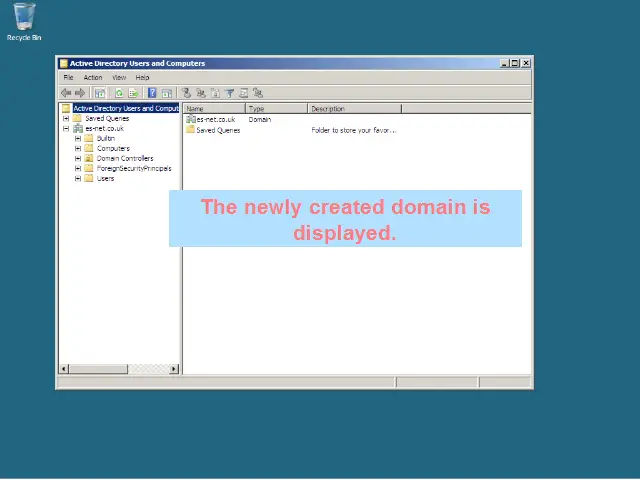
Task: Sort by the Type column header
Action: click(276, 109)
